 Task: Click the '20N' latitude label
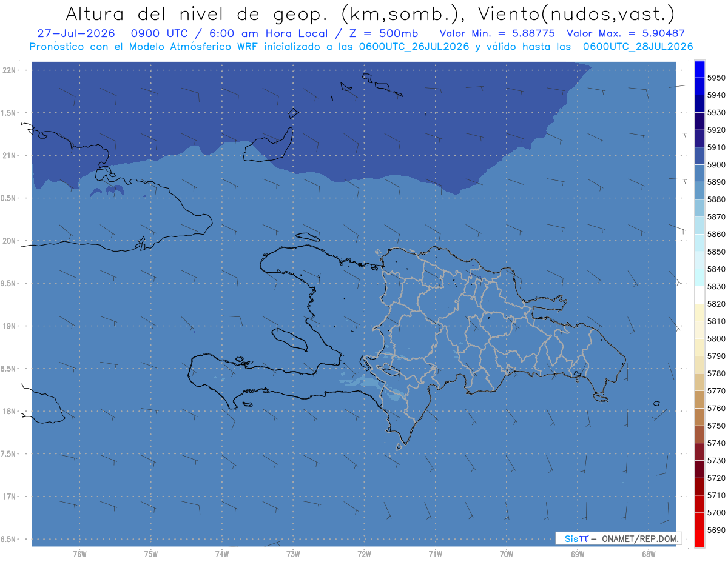click(x=9, y=241)
